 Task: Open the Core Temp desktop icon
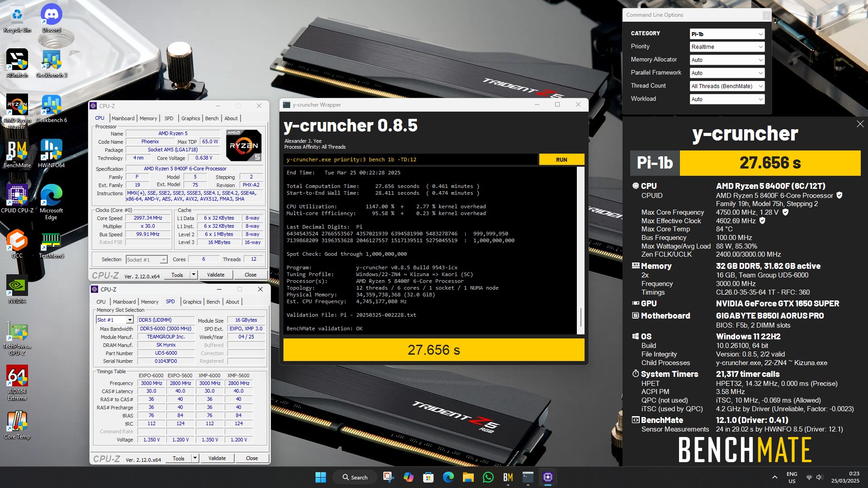pos(17,425)
